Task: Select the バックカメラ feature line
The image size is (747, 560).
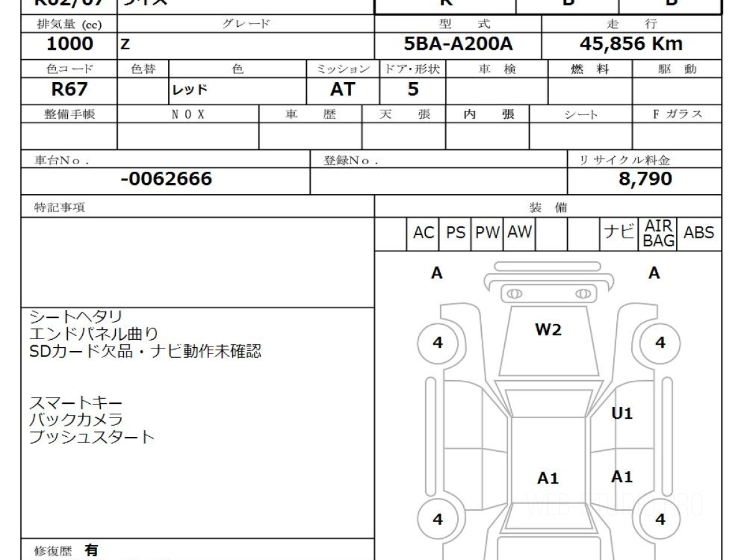Action: tap(75, 420)
